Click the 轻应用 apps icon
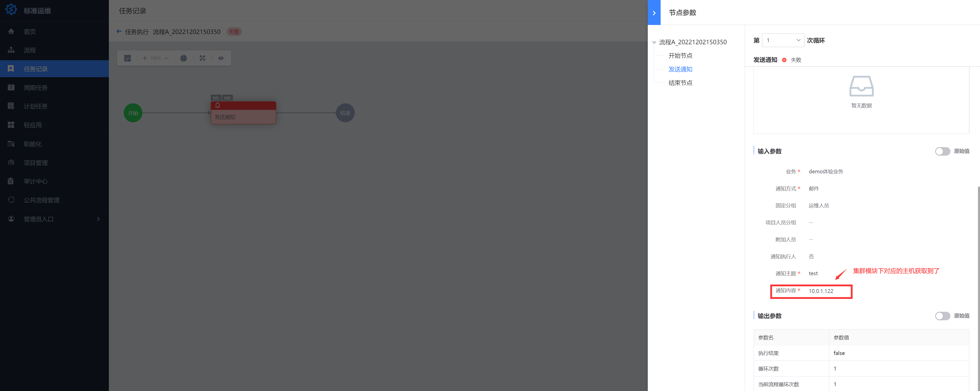 11,125
